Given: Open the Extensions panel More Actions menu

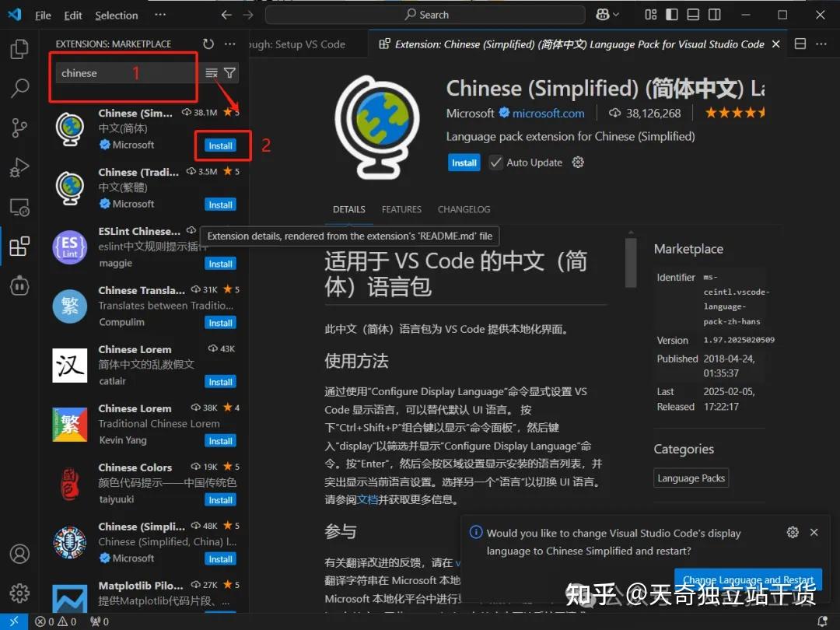Looking at the screenshot, I should [x=229, y=44].
